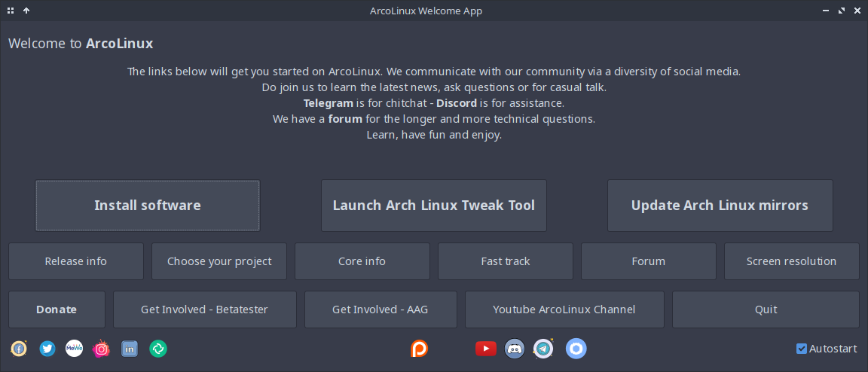
Task: Open Youtube ArcoLinux Channel
Action: coord(564,309)
